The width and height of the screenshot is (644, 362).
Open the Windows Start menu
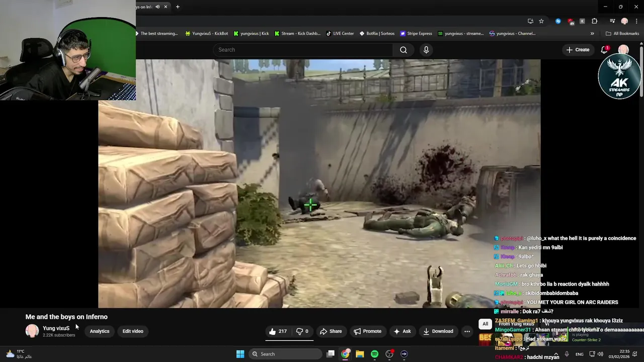click(x=240, y=354)
